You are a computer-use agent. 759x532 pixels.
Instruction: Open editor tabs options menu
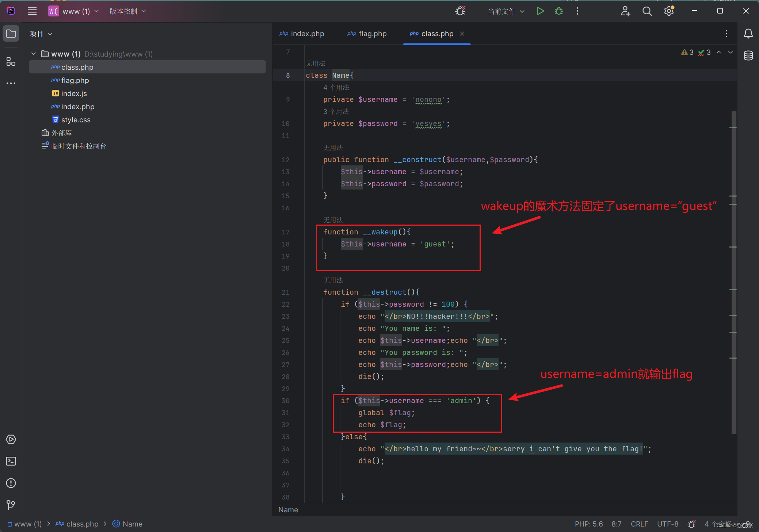tap(726, 34)
